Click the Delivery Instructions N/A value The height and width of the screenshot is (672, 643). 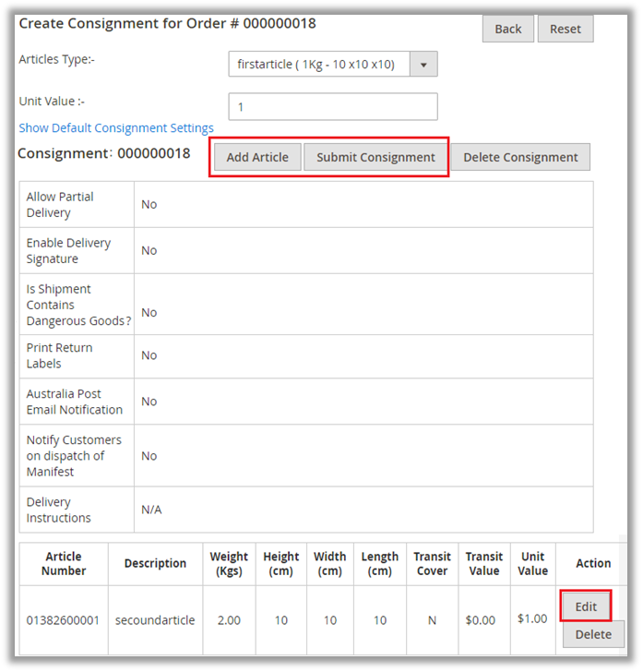[x=151, y=510]
